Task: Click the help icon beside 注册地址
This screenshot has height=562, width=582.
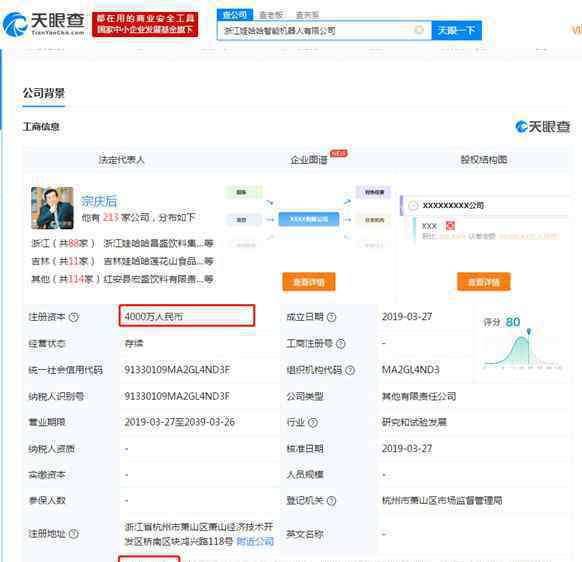Action: click(73, 534)
